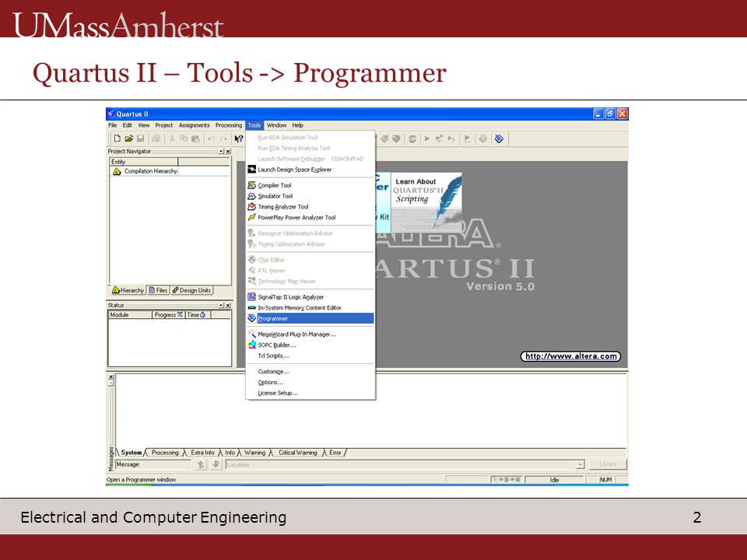
Task: Choose Simulator Tool from menu
Action: (x=310, y=196)
